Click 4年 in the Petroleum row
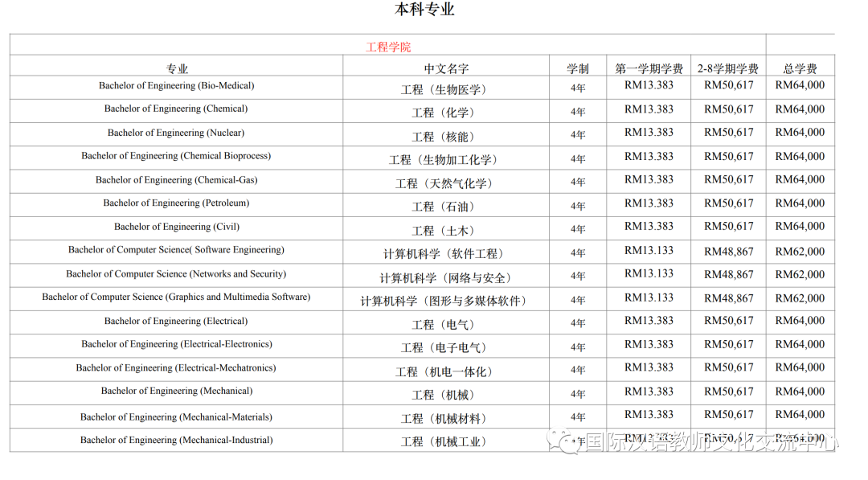Screen dimensions: 868x480 578,206
